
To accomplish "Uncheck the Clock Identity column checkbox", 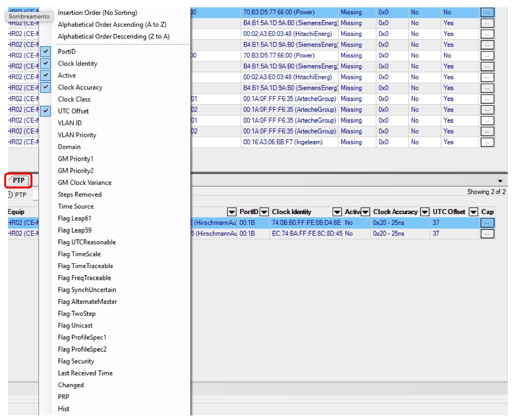I will [x=46, y=63].
